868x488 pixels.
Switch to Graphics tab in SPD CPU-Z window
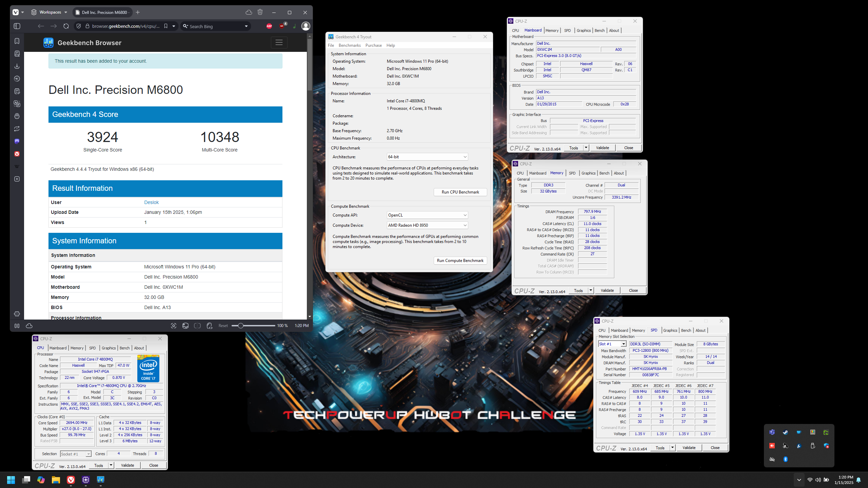670,330
